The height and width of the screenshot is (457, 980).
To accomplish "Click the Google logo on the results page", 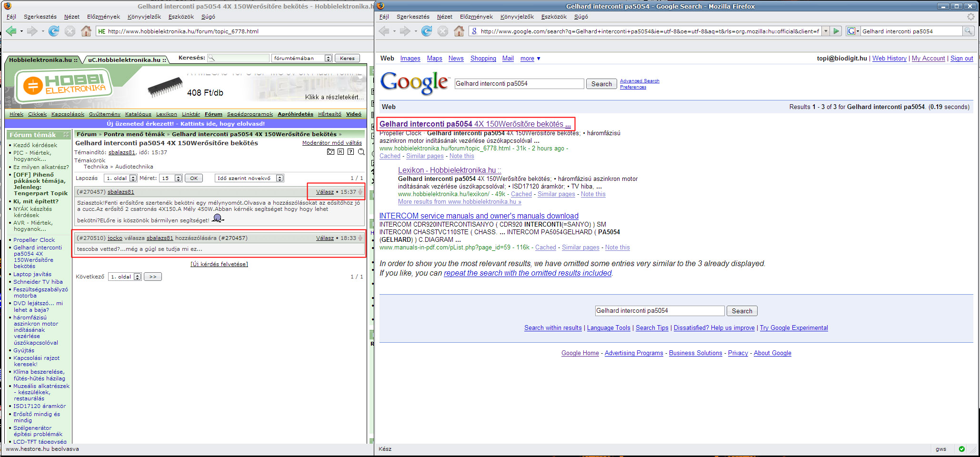I will (414, 83).
